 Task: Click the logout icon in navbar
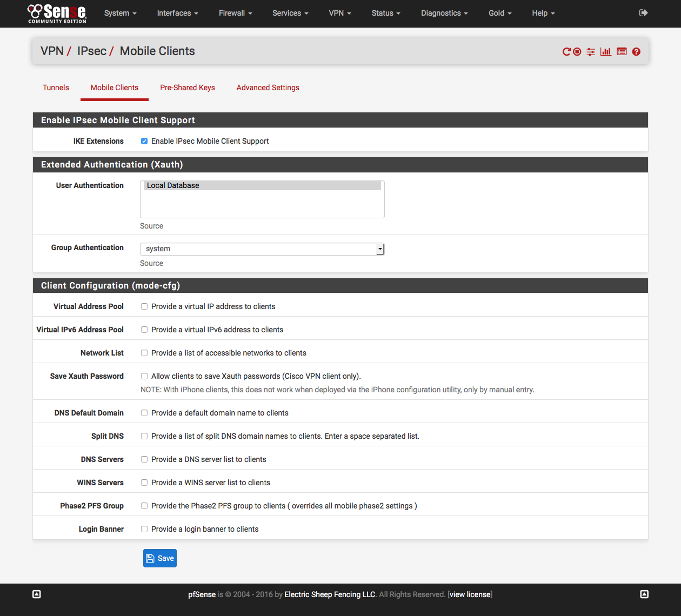pos(643,13)
